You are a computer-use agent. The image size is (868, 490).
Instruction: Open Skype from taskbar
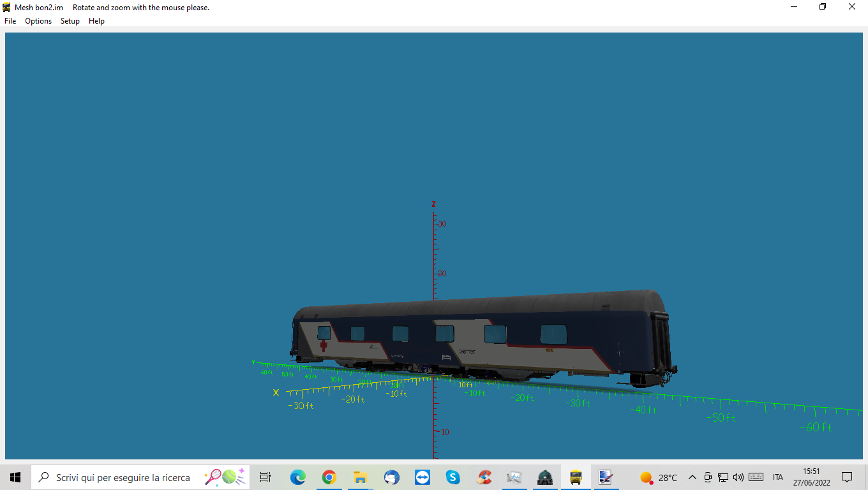pos(453,477)
